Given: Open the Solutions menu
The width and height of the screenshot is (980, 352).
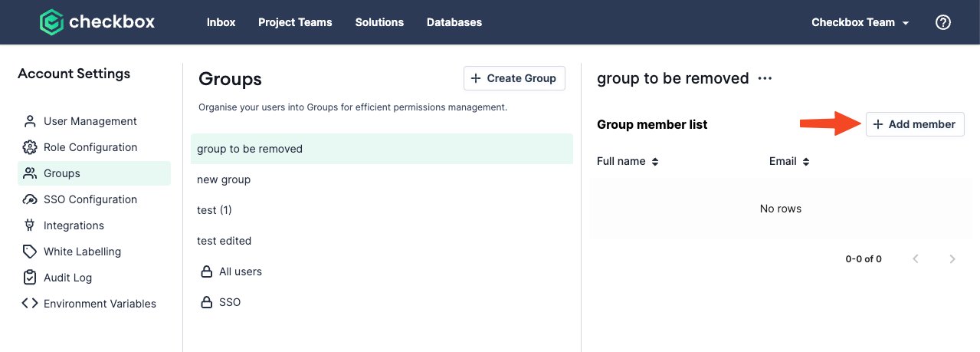Looking at the screenshot, I should (379, 22).
